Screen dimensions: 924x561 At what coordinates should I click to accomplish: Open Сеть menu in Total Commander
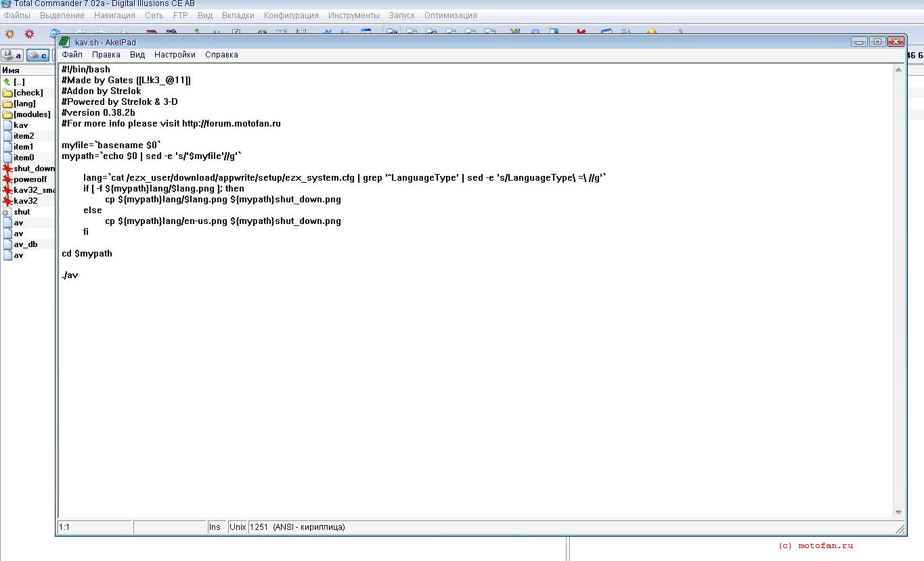(x=154, y=15)
